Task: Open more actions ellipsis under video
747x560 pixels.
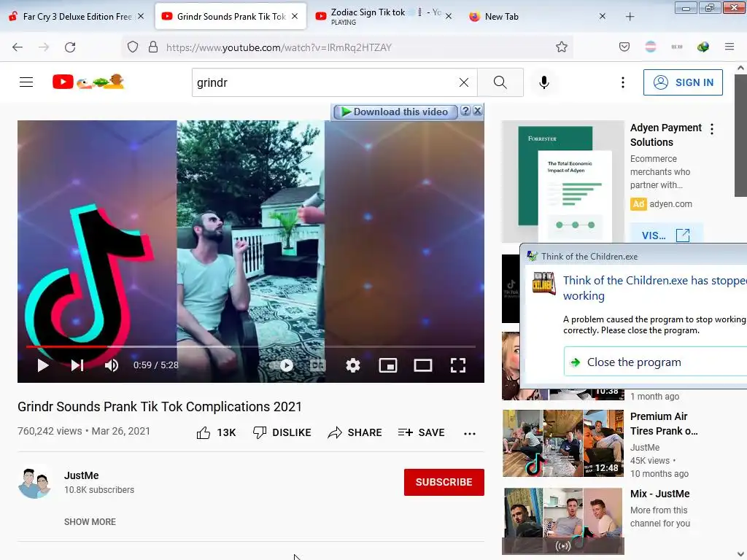Action: 470,433
